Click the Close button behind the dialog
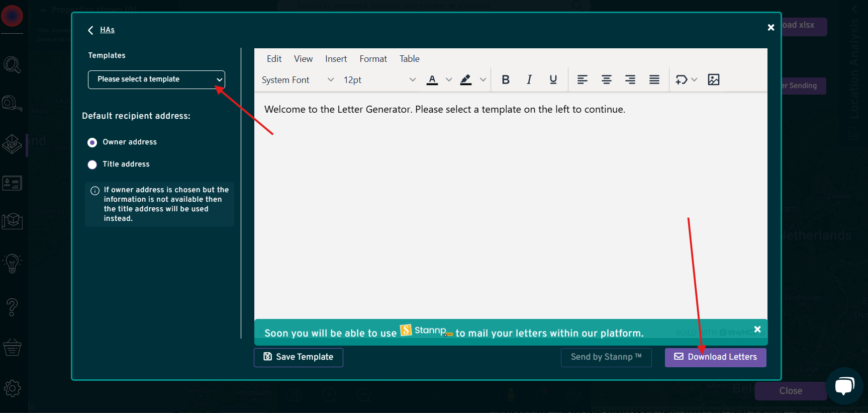The image size is (868, 413). click(791, 391)
